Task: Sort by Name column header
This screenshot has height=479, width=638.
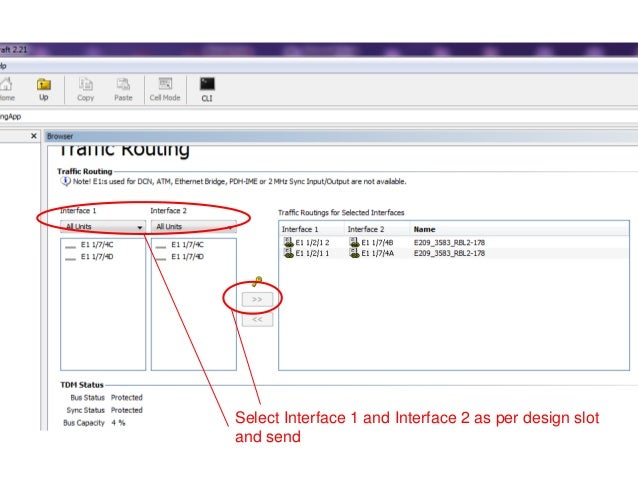Action: pos(519,229)
